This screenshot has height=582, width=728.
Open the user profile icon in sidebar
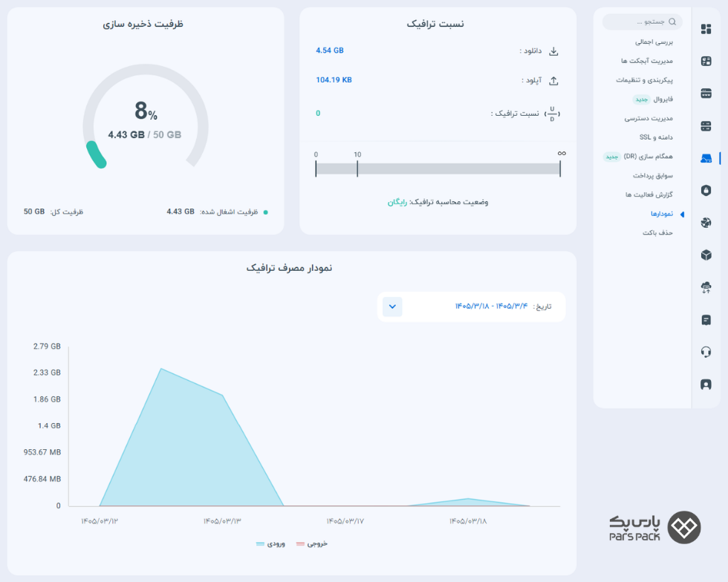pyautogui.click(x=706, y=385)
